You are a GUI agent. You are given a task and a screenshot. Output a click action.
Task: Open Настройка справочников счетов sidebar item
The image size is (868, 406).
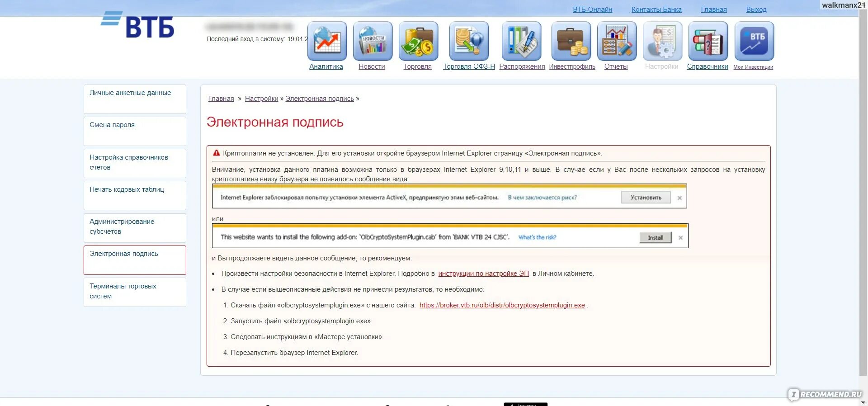point(135,163)
